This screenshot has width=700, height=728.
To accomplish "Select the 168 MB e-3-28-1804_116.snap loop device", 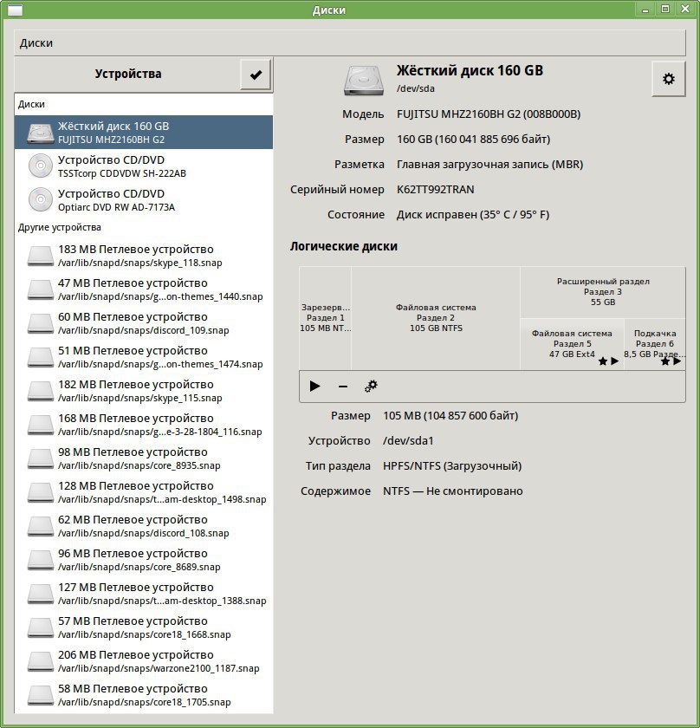I will point(144,425).
